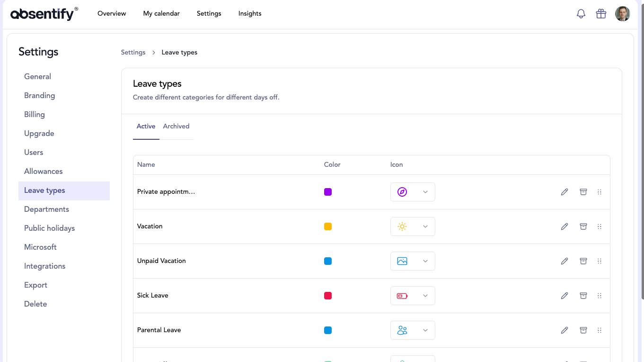Select Leave types in settings sidebar
This screenshot has width=644, height=362.
[64, 190]
